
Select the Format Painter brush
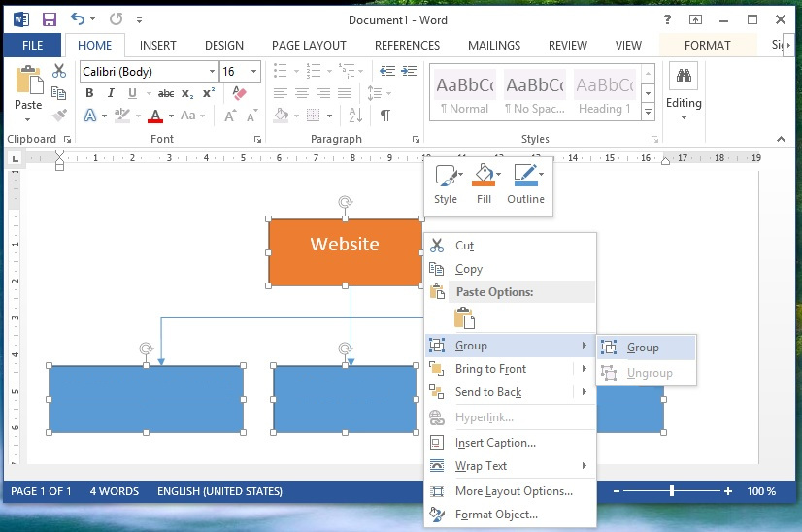point(59,116)
